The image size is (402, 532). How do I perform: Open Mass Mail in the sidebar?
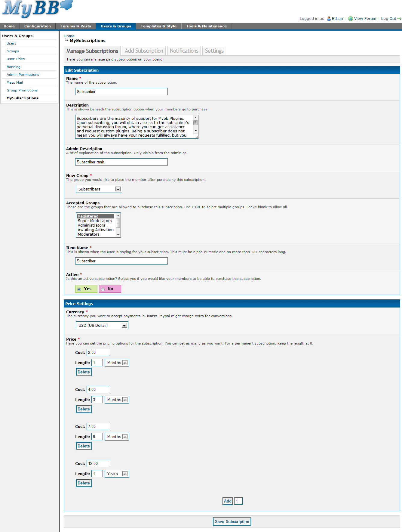point(15,82)
